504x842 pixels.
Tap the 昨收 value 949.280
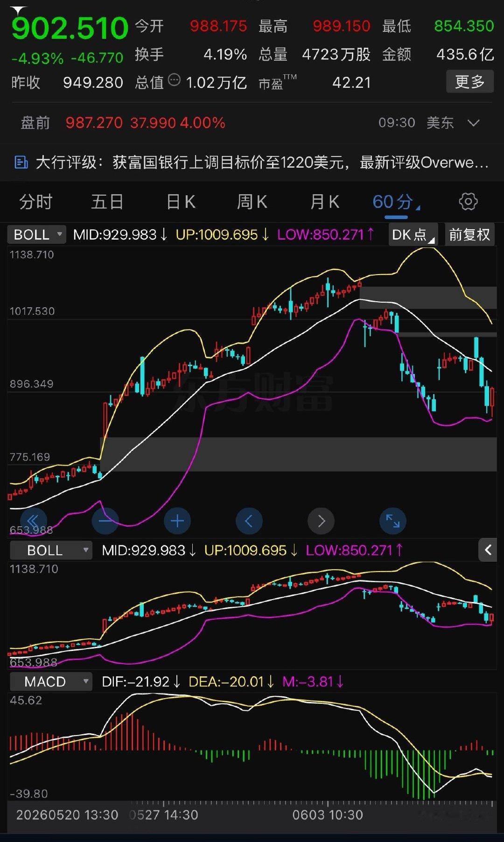[x=93, y=83]
